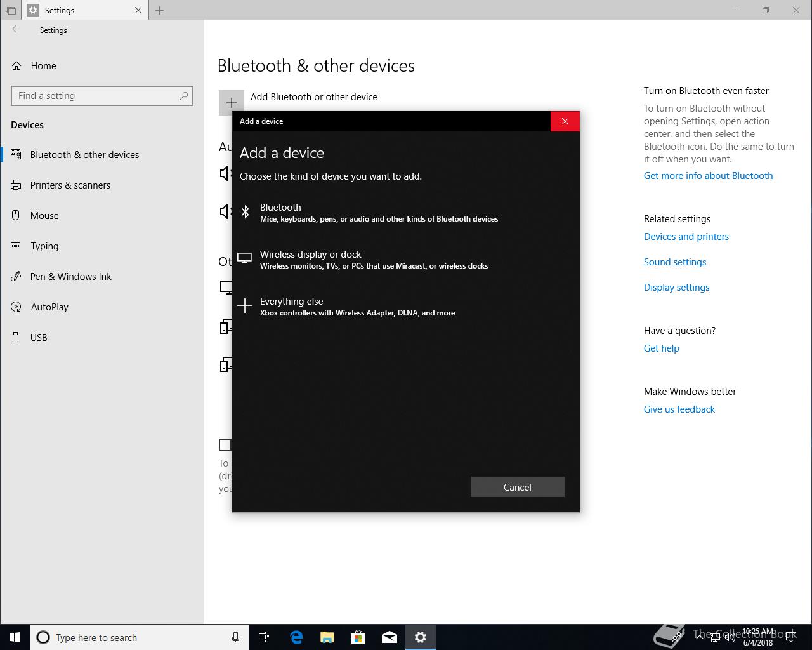Screen dimensions: 812x650
Task: Click the Give us feedback link
Action: pyautogui.click(x=679, y=409)
